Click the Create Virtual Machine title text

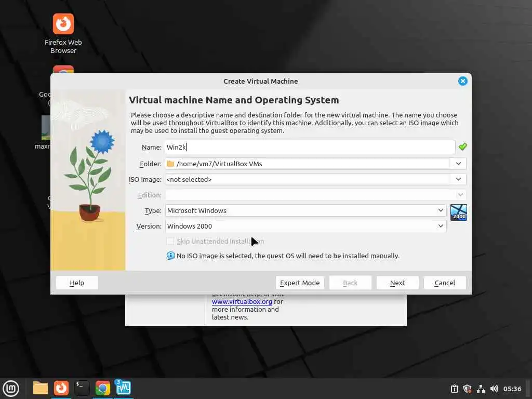click(261, 81)
